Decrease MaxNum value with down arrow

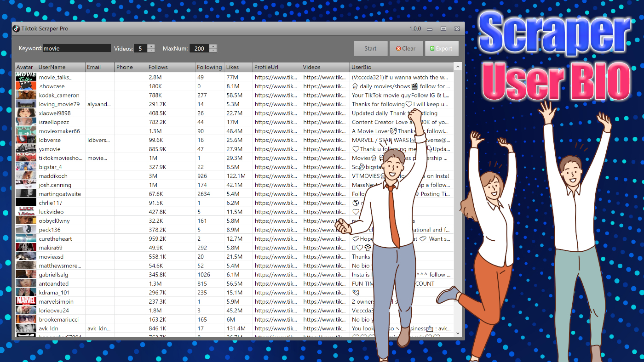click(213, 51)
